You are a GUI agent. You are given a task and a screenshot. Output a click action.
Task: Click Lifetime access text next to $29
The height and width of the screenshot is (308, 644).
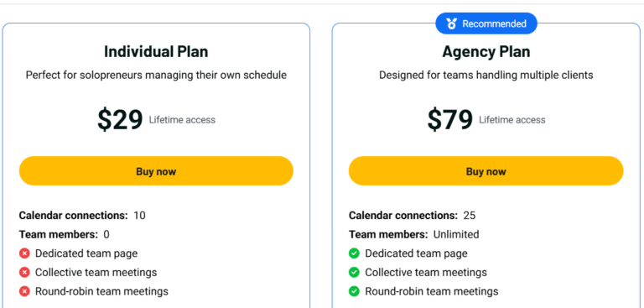[x=182, y=120]
